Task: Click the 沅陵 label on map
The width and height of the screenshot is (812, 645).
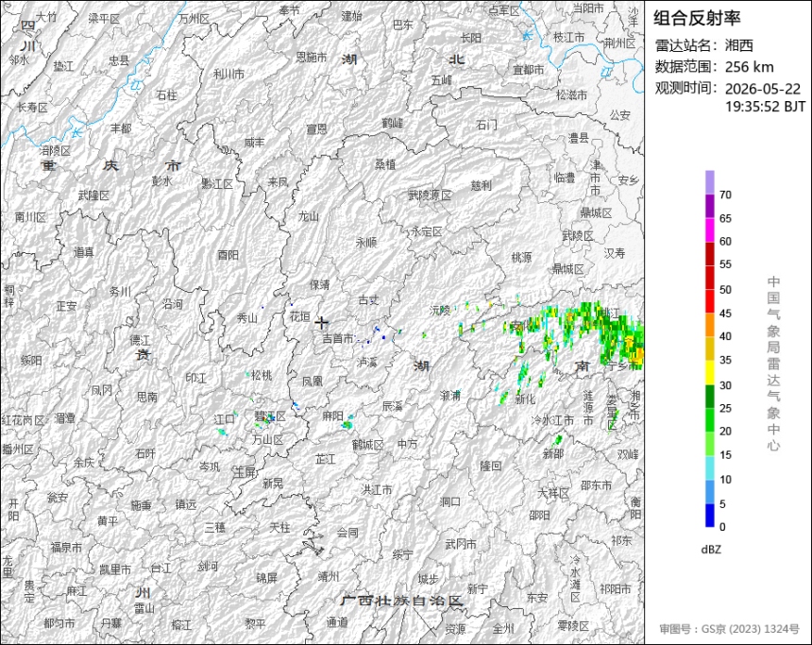Action: point(440,311)
